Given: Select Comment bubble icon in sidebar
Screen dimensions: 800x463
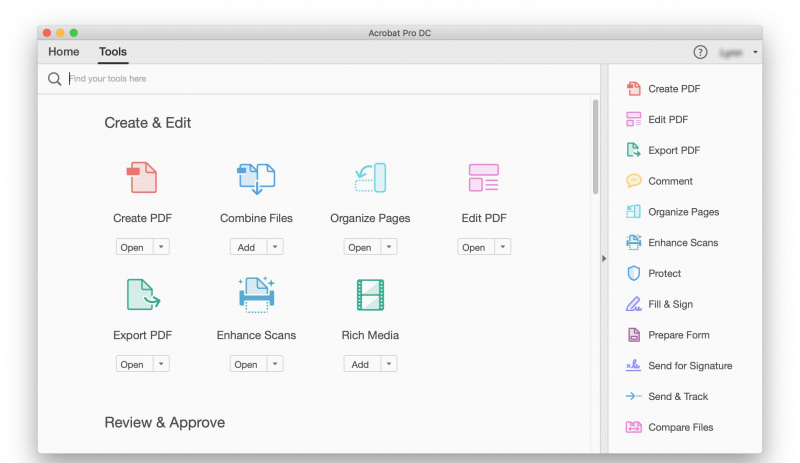Looking at the screenshot, I should tap(634, 181).
